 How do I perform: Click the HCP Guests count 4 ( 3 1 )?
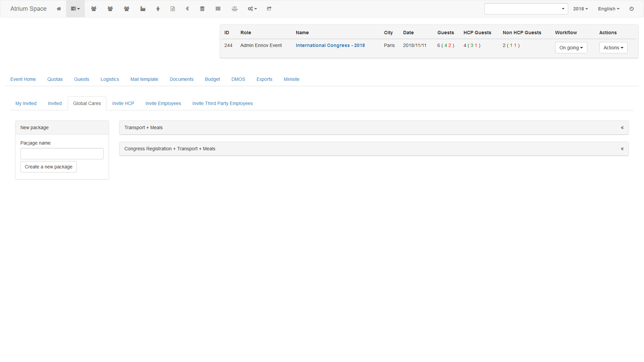[472, 45]
